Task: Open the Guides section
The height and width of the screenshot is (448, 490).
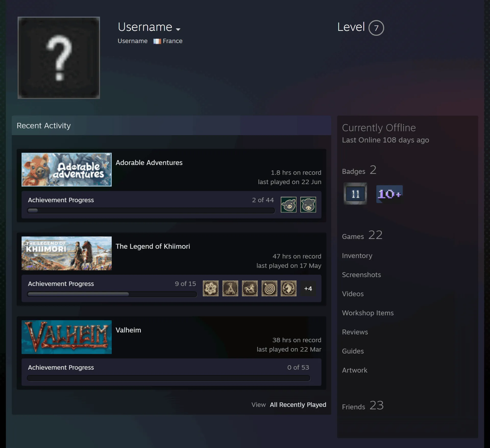Action: click(353, 351)
